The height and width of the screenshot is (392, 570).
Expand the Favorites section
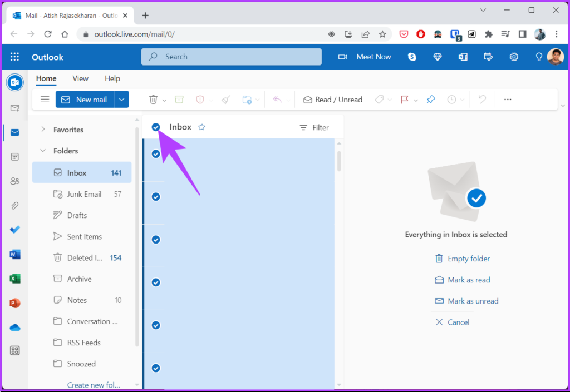[x=43, y=129]
